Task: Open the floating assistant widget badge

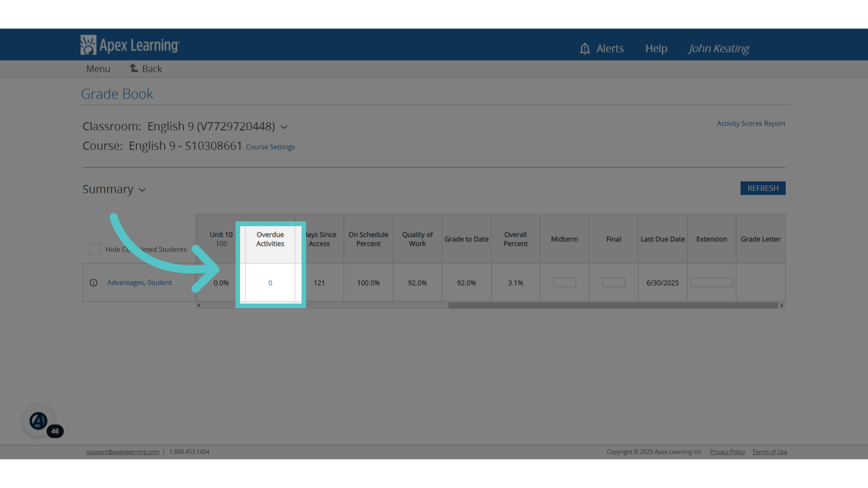Action: click(x=39, y=421)
